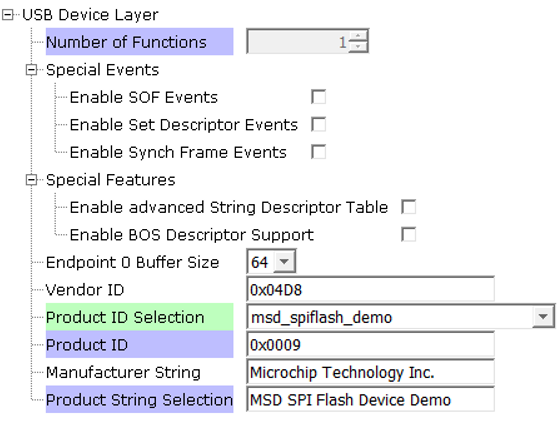Select the Product String Selection label
This screenshot has width=559, height=425.
point(139,399)
